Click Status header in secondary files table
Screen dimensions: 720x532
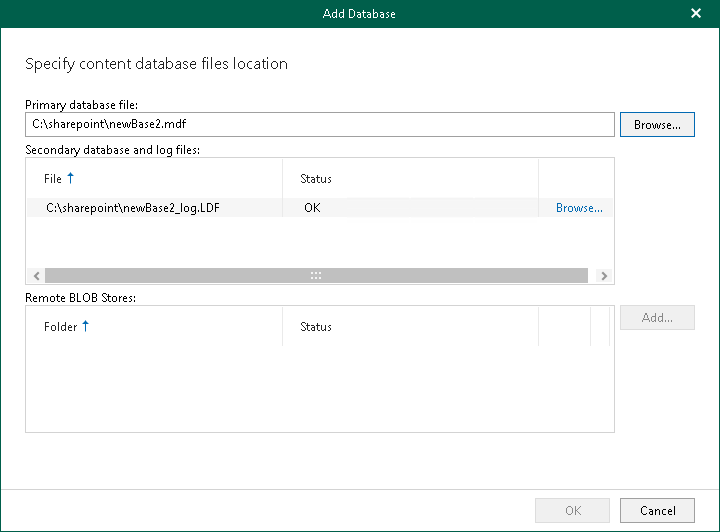click(316, 179)
